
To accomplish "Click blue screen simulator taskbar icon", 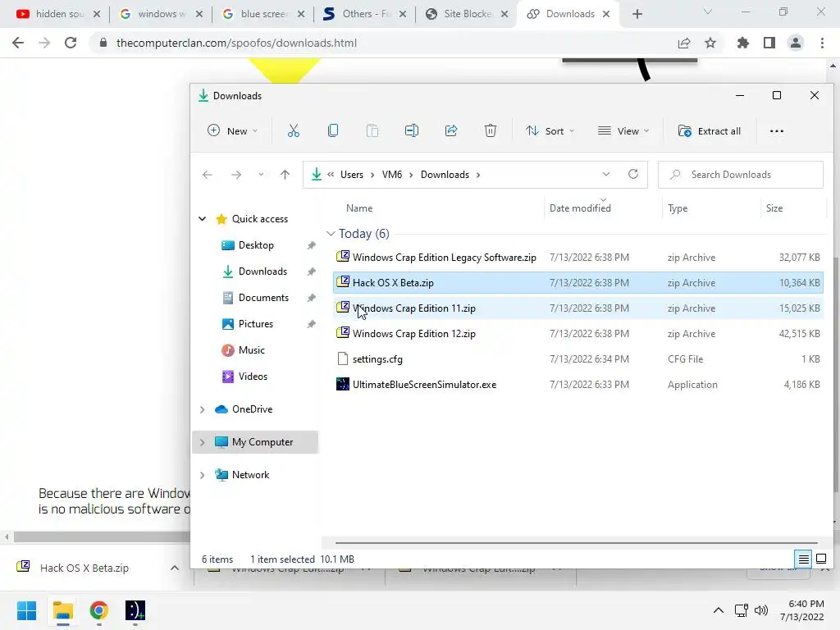I will pos(135,610).
